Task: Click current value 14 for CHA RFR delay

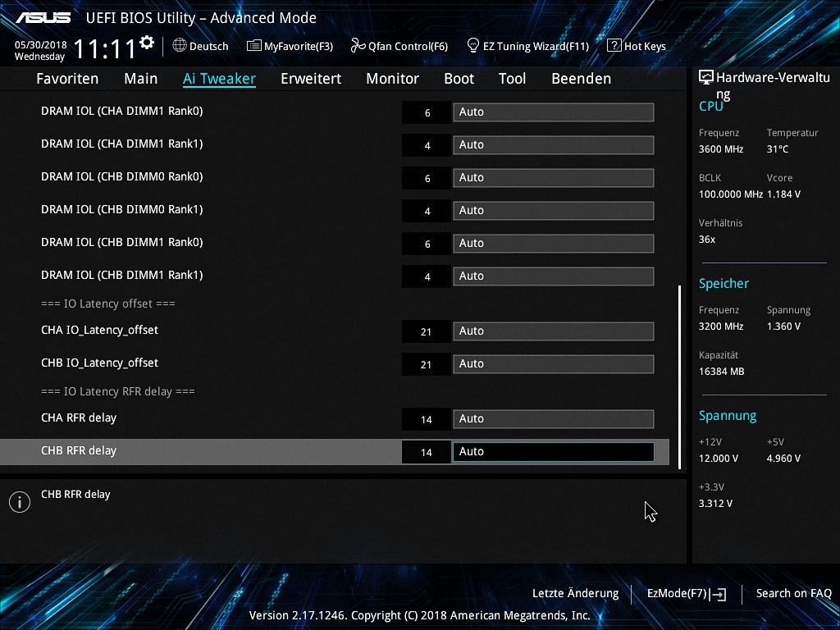Action: click(x=427, y=419)
